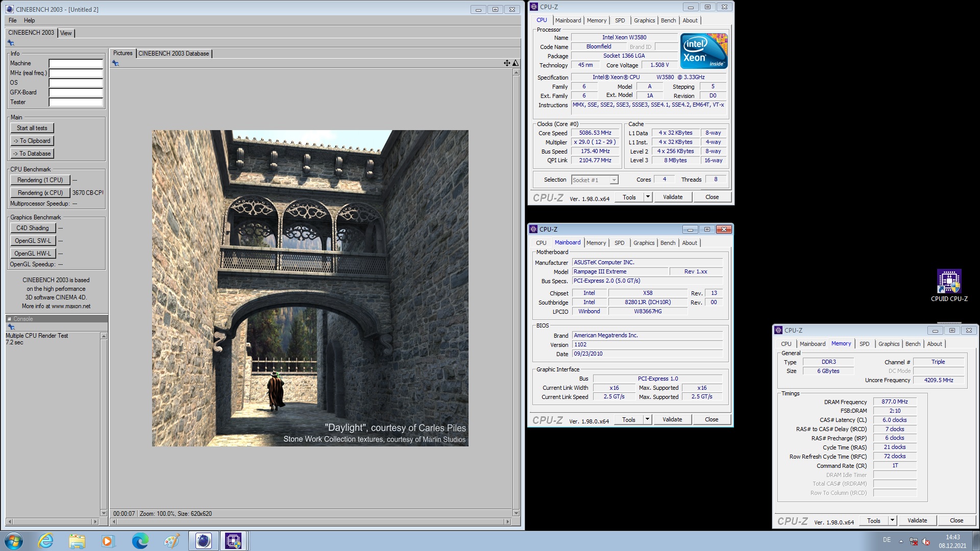The height and width of the screenshot is (551, 980).
Task: Open Tools dropdown arrow in Memory CPU-Z window
Action: (x=892, y=520)
